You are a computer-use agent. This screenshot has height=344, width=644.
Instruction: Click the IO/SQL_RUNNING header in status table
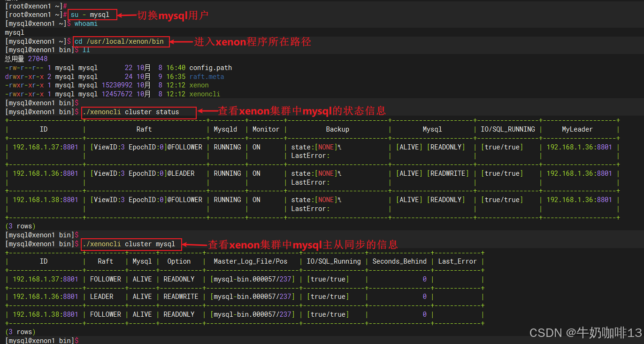click(x=507, y=129)
